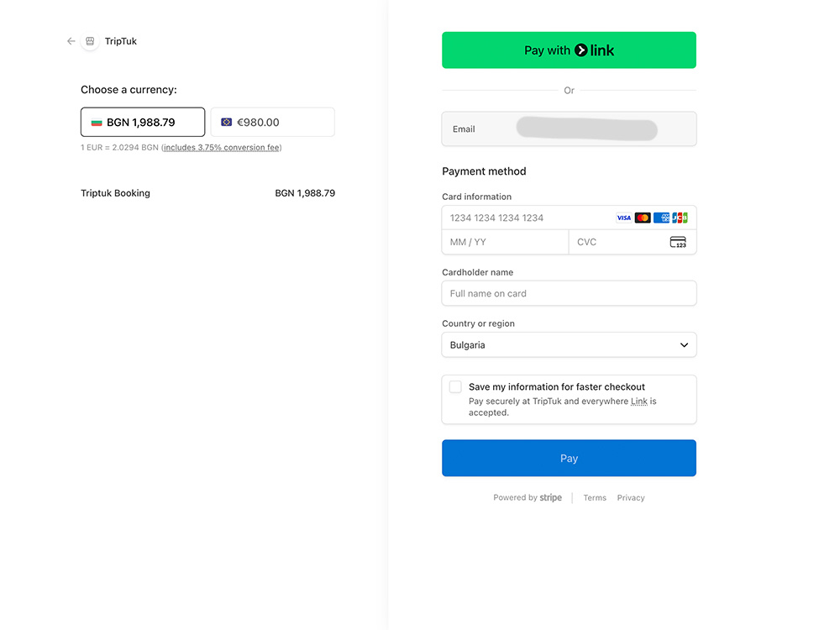This screenshot has width=840, height=630.
Task: Click the TripTuk store logo icon
Action: point(90,41)
